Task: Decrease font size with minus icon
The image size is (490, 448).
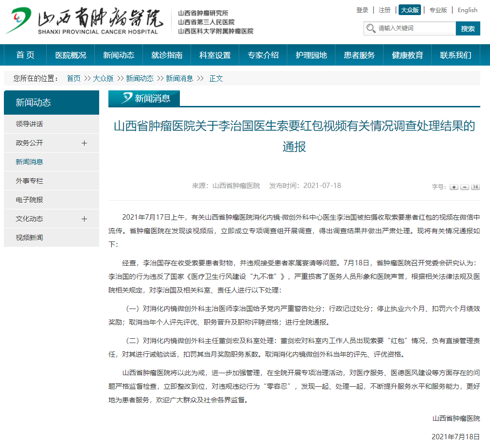Action: [465, 187]
